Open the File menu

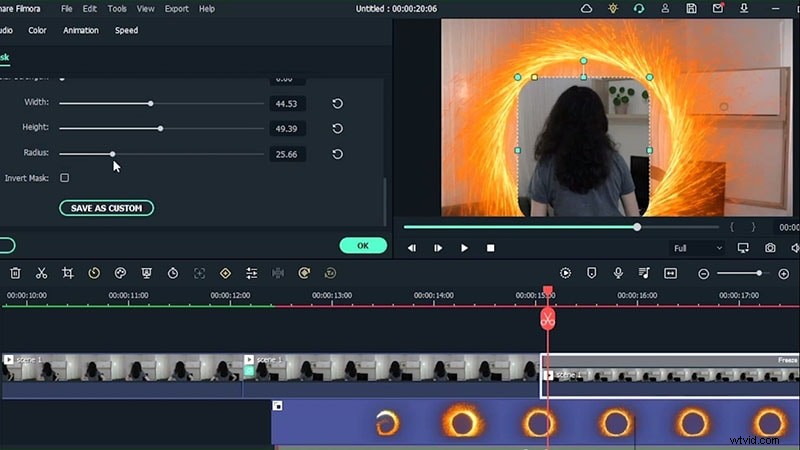[x=67, y=9]
